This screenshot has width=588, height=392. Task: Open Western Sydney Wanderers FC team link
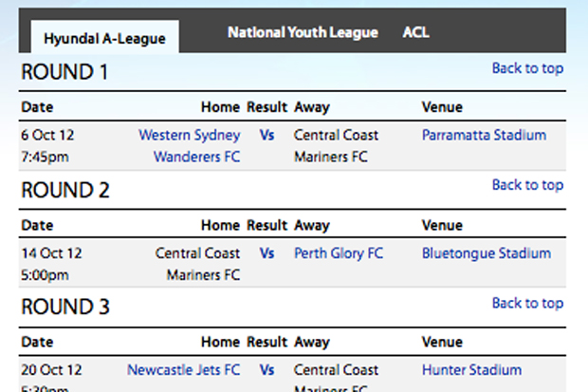pyautogui.click(x=190, y=146)
